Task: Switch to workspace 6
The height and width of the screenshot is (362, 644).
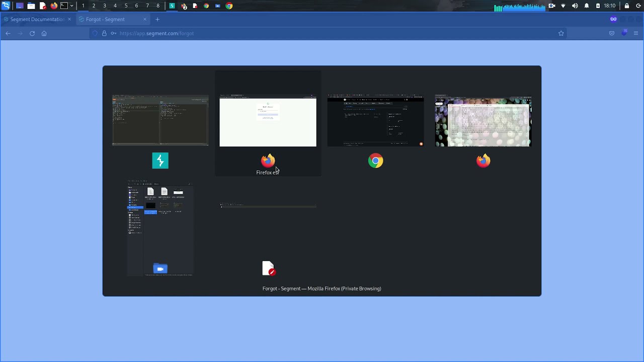Action: pos(136,6)
